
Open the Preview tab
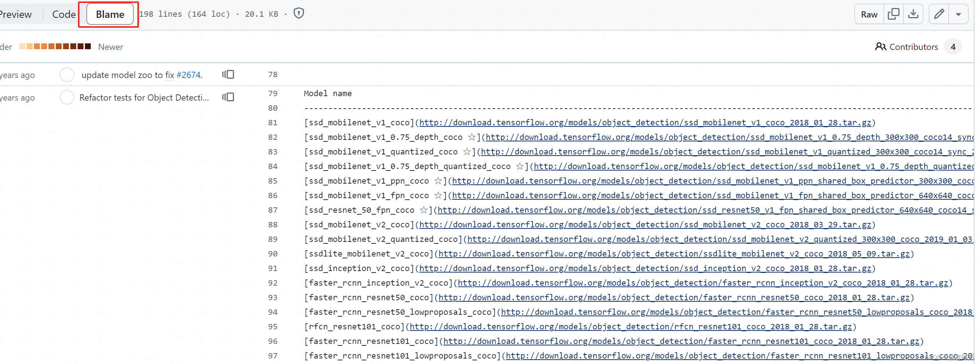coord(16,14)
